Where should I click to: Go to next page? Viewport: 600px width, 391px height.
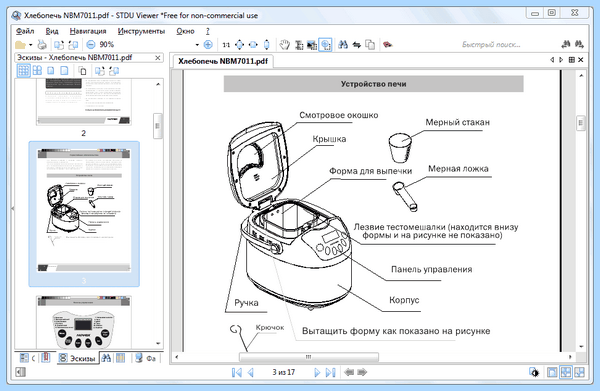pyautogui.click(x=317, y=372)
